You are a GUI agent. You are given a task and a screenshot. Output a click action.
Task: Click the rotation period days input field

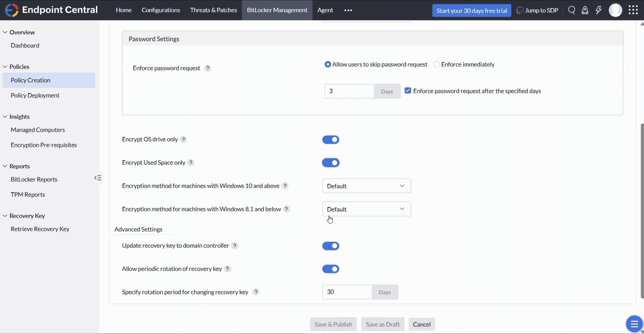pyautogui.click(x=347, y=292)
